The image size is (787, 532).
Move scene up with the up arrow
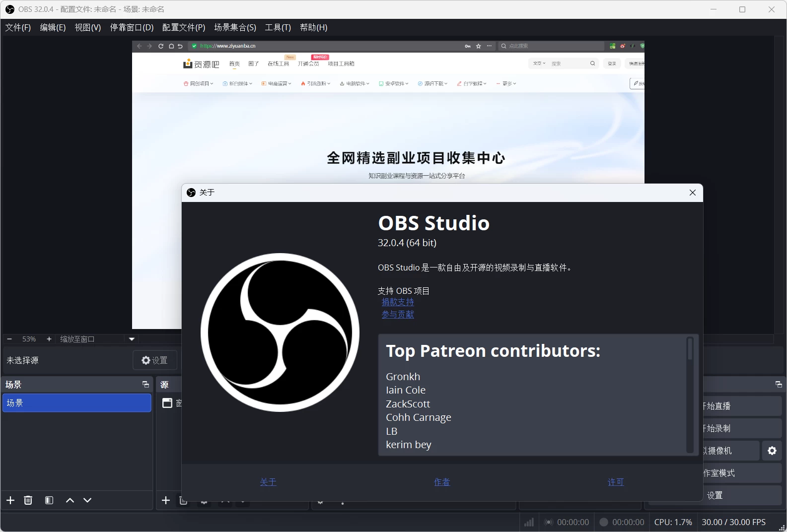click(70, 500)
